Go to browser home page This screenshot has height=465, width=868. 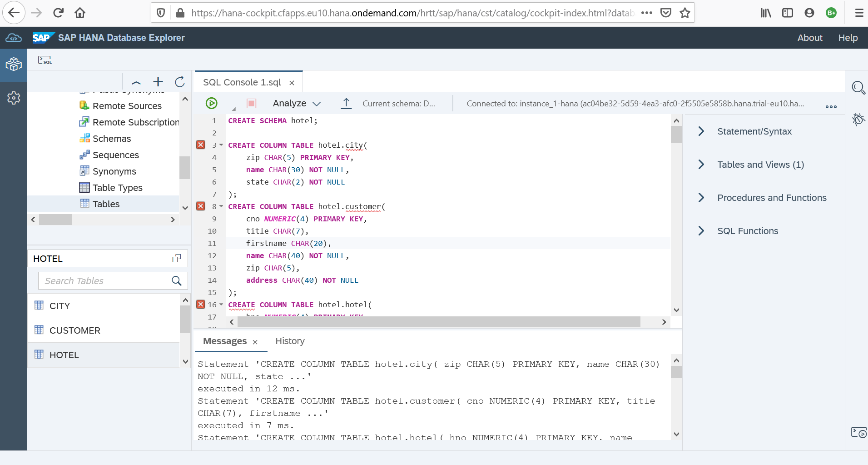click(x=80, y=13)
